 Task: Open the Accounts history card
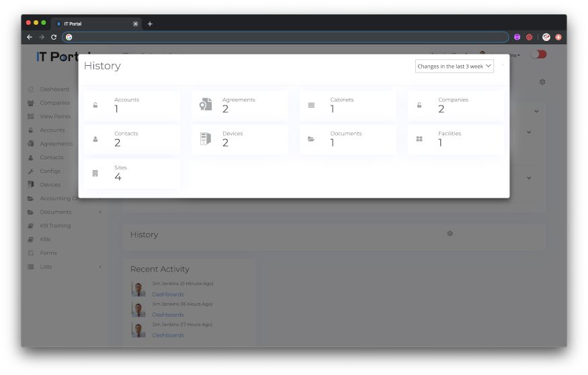(x=132, y=106)
